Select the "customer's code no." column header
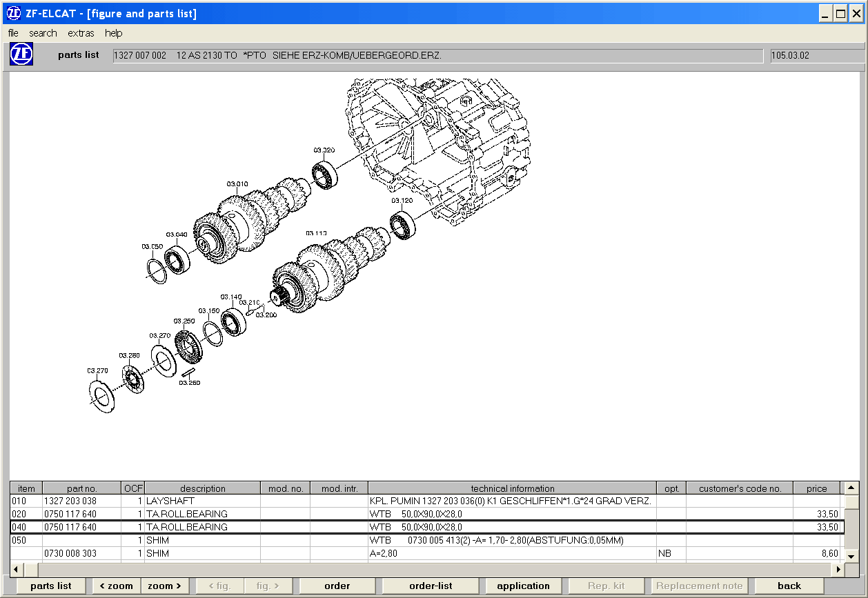868x598 pixels. 740,488
